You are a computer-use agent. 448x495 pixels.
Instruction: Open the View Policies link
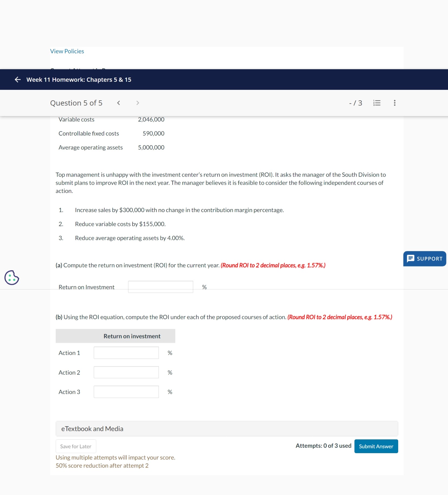pos(67,51)
